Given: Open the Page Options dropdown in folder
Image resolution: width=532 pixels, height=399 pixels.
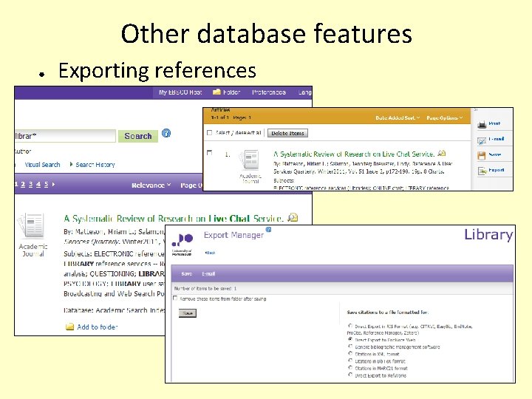Looking at the screenshot, I should click(x=445, y=117).
